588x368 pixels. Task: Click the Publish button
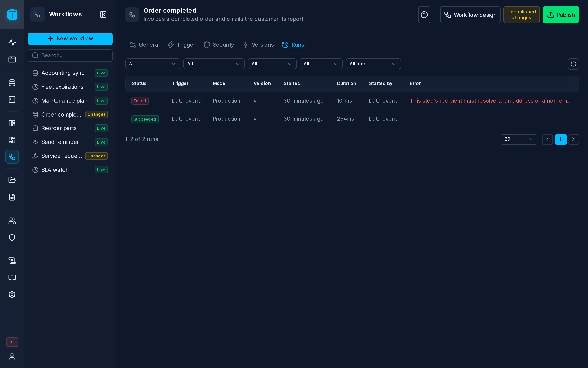(561, 15)
